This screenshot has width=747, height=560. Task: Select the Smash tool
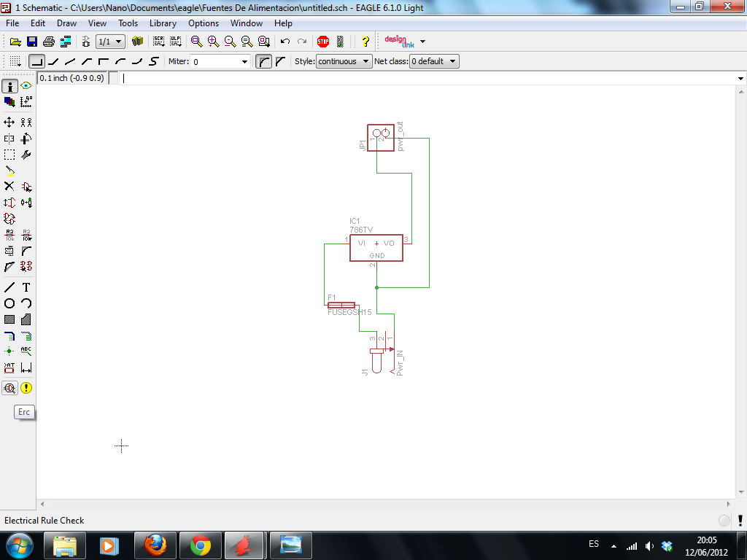pyautogui.click(x=9, y=251)
